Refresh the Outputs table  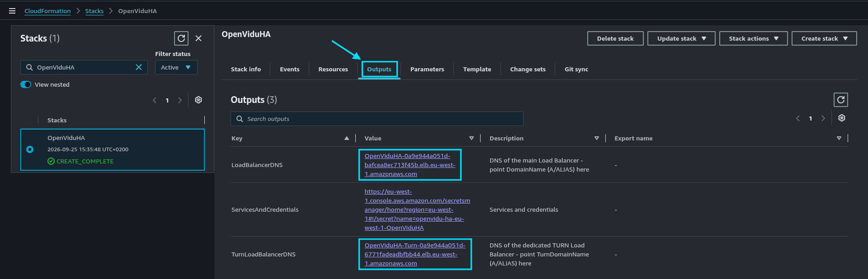(841, 100)
